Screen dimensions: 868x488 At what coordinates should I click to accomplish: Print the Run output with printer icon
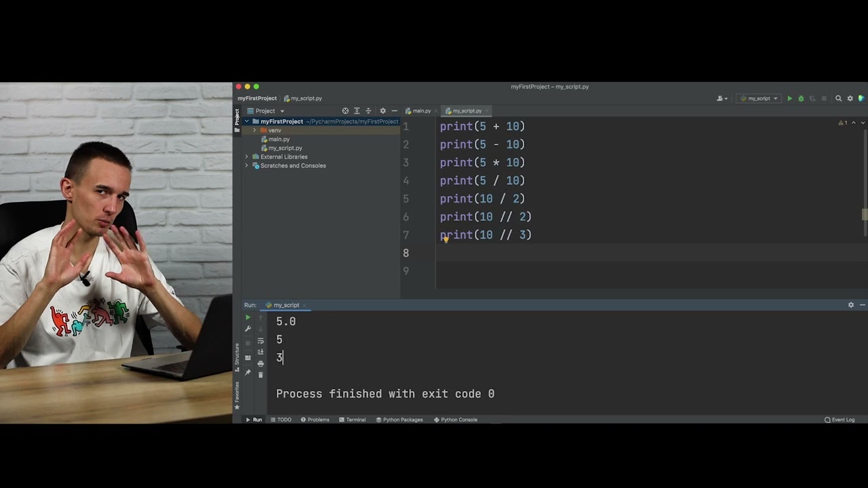pos(260,364)
